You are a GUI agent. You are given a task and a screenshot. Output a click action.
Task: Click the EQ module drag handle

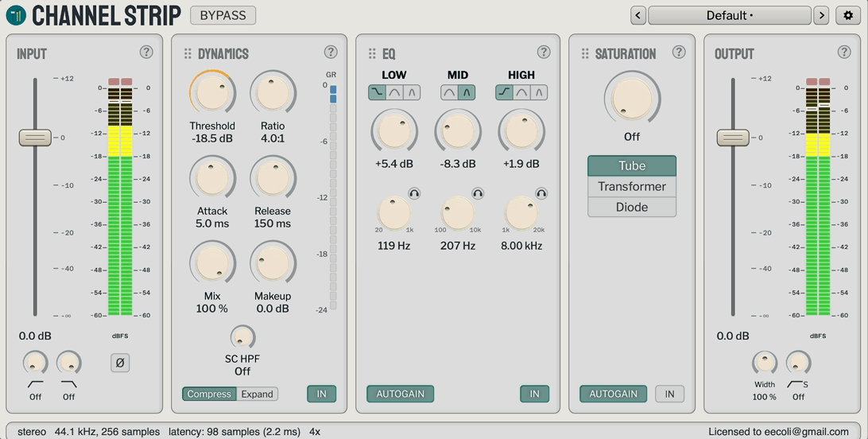point(372,54)
